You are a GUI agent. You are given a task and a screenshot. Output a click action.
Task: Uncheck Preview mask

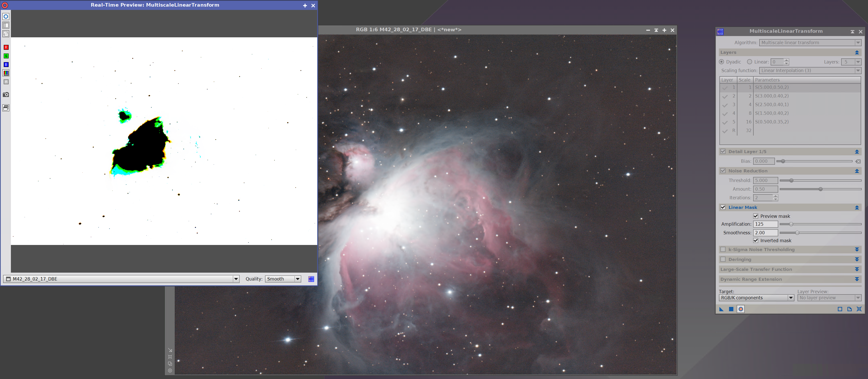click(756, 216)
